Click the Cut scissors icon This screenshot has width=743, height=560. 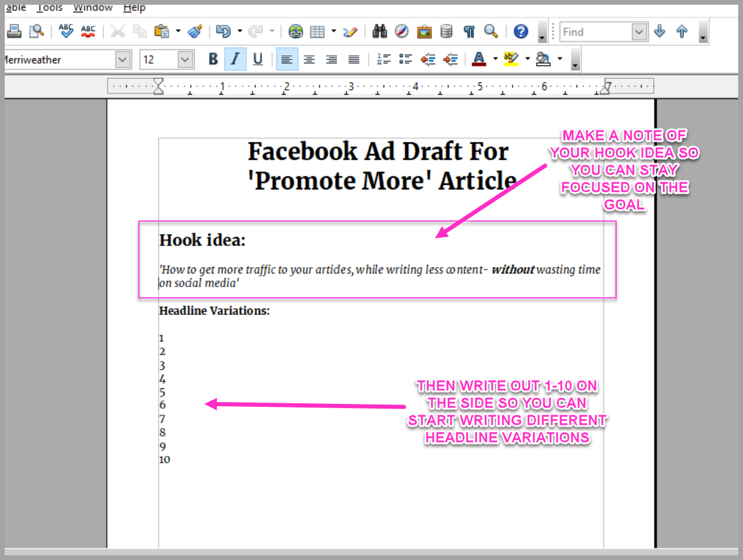pyautogui.click(x=118, y=32)
